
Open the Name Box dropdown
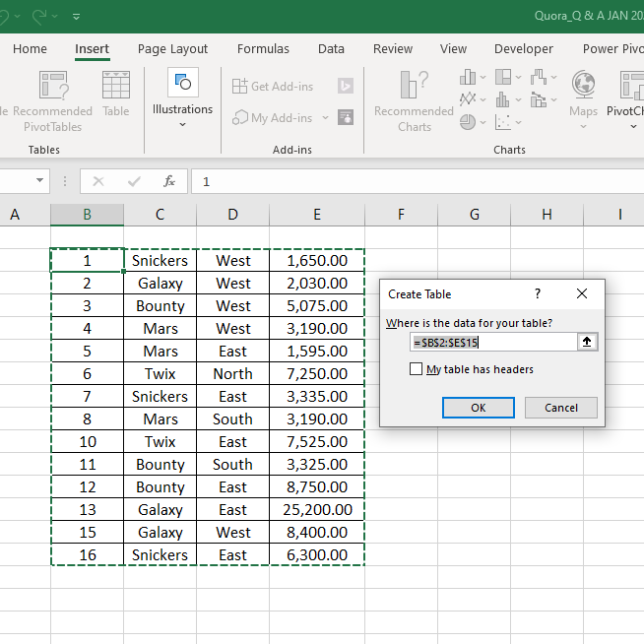(39, 180)
